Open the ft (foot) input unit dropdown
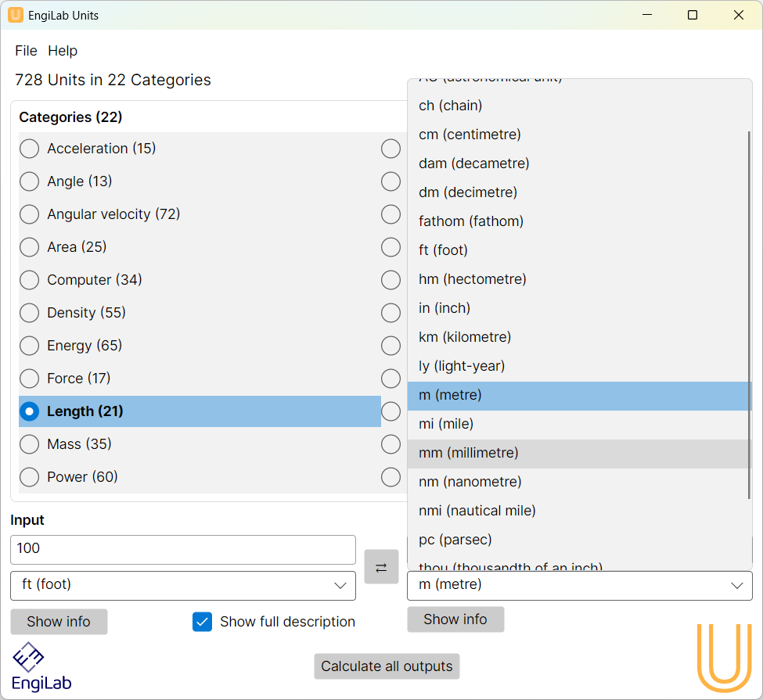The height and width of the screenshot is (700, 763). (182, 585)
